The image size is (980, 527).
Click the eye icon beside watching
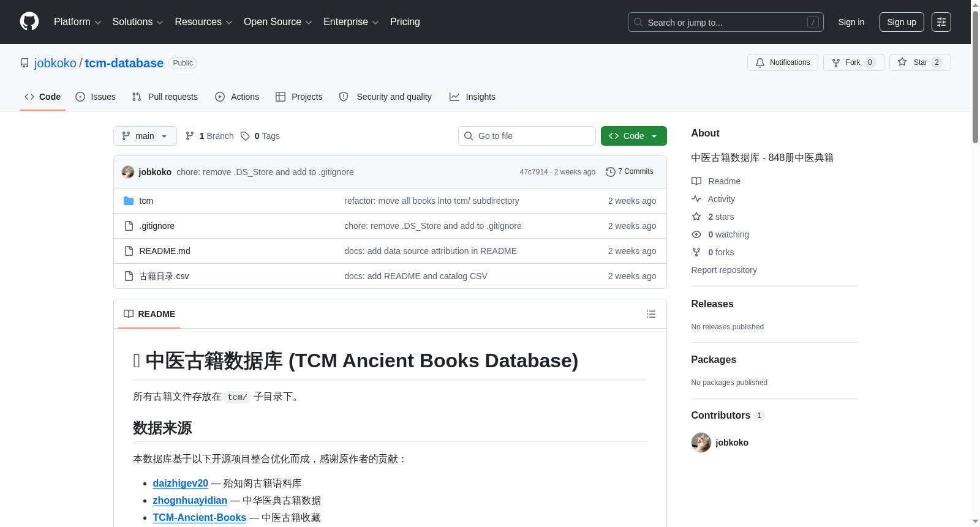696,234
